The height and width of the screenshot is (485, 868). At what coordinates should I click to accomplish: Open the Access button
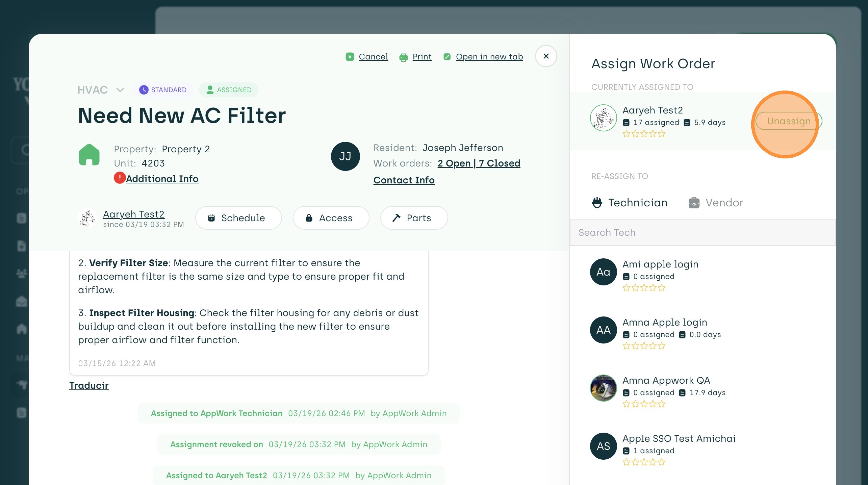(x=331, y=218)
